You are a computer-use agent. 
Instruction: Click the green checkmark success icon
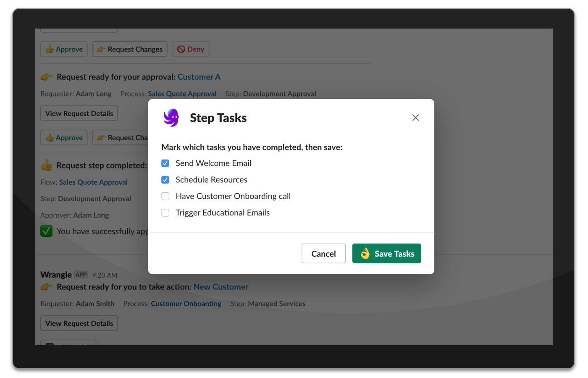click(x=46, y=231)
